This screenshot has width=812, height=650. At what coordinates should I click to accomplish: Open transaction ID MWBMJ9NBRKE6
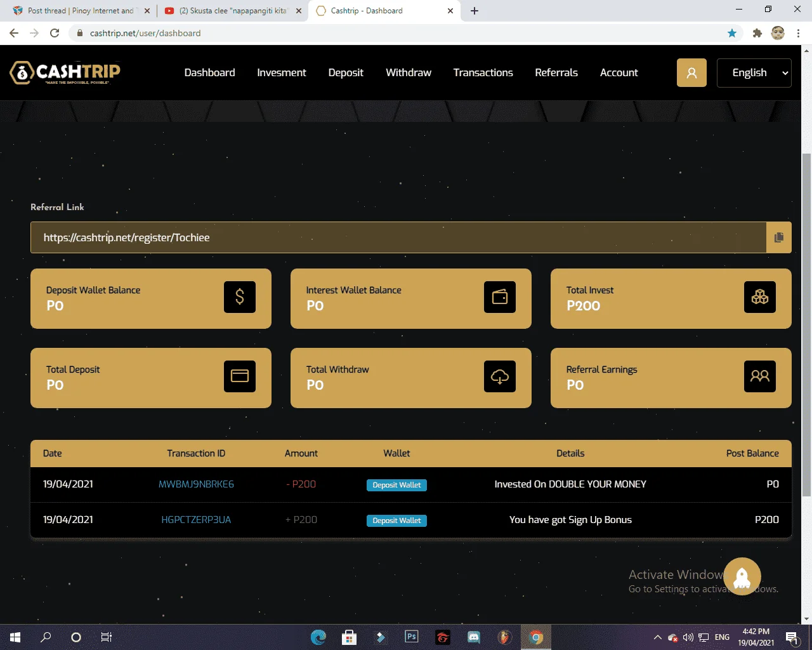click(x=196, y=484)
